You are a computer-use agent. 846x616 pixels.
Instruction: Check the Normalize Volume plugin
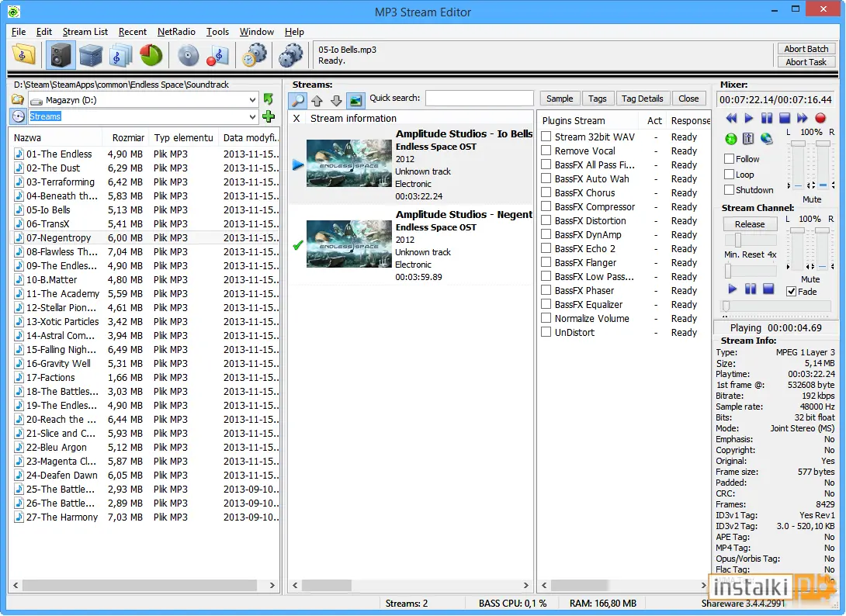click(x=546, y=318)
